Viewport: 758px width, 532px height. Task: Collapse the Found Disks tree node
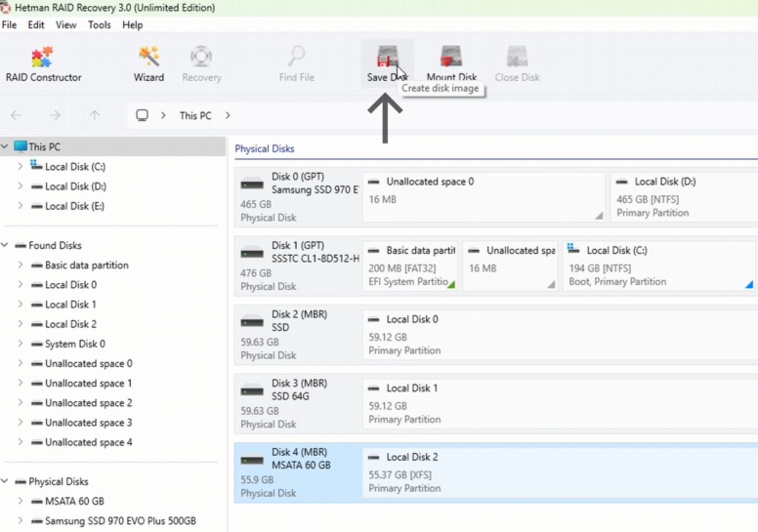click(5, 245)
